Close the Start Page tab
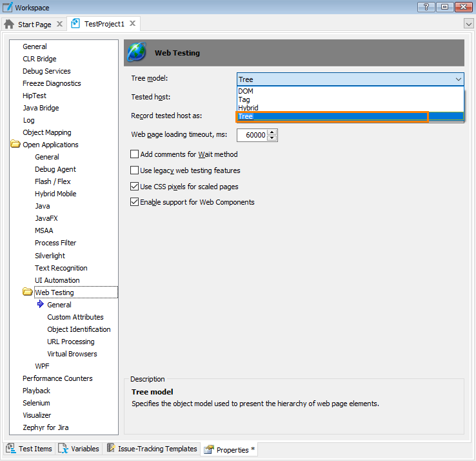 pos(59,25)
